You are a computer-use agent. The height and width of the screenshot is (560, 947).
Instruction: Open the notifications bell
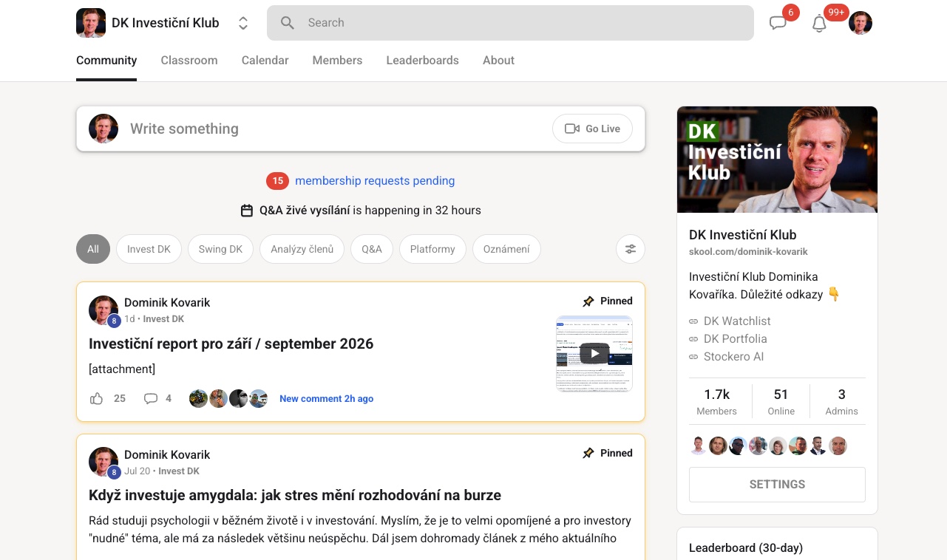(x=819, y=24)
